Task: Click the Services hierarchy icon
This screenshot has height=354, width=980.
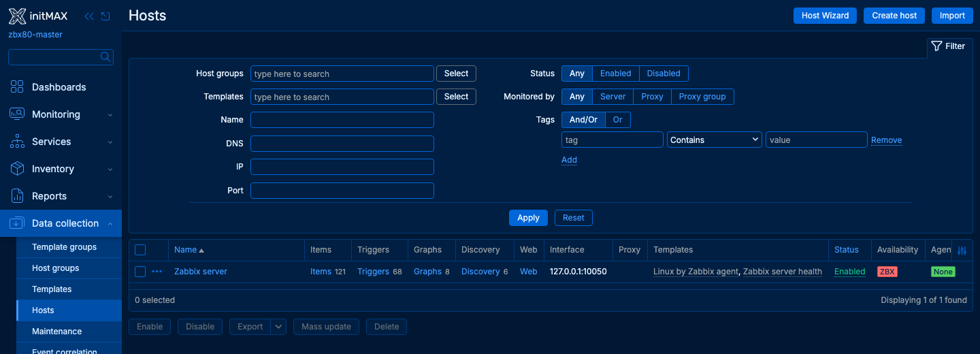Action: pyautogui.click(x=17, y=142)
